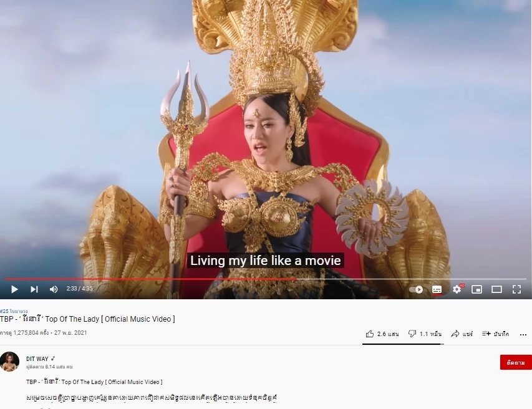532x409 pixels.
Task: Toggle the autoplay switch
Action: (x=416, y=290)
